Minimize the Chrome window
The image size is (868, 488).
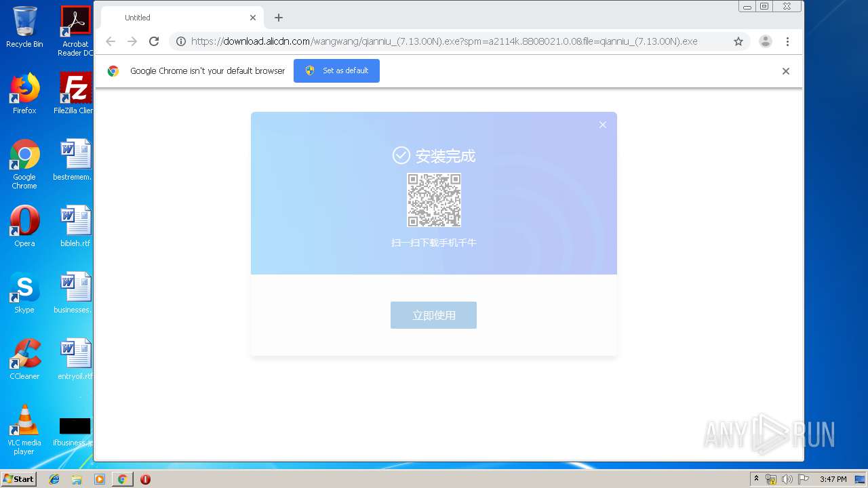(747, 6)
